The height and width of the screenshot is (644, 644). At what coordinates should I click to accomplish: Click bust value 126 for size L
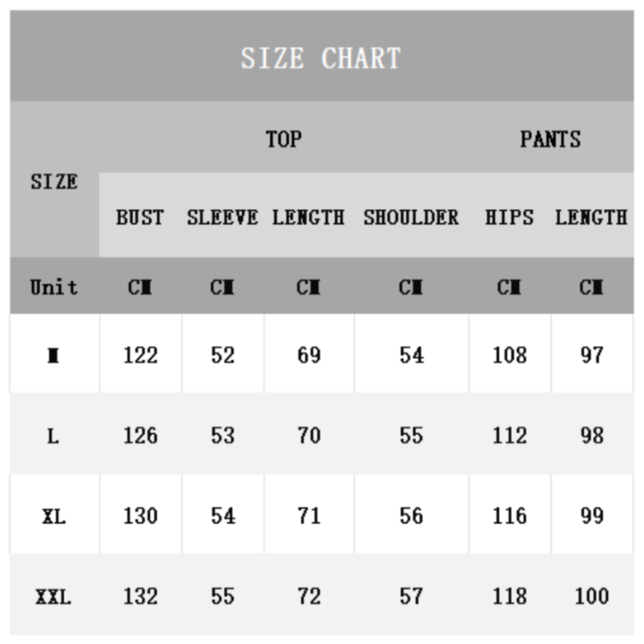click(x=140, y=436)
